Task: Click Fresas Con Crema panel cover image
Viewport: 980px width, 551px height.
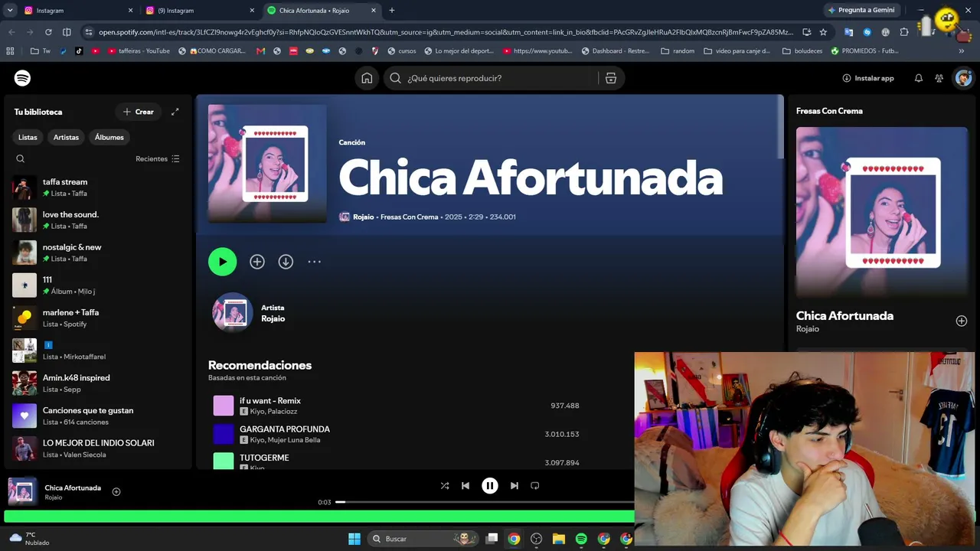Action: point(882,212)
